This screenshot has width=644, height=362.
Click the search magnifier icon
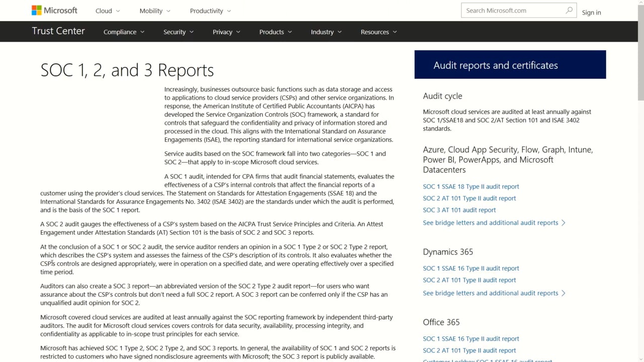click(569, 11)
